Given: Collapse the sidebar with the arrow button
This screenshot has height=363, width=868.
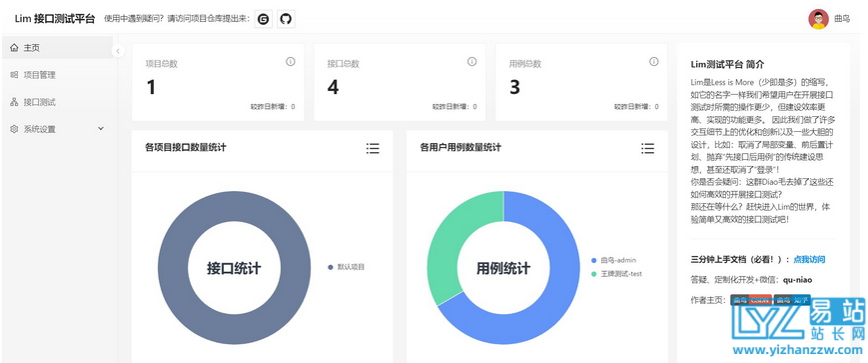Looking at the screenshot, I should click(117, 51).
